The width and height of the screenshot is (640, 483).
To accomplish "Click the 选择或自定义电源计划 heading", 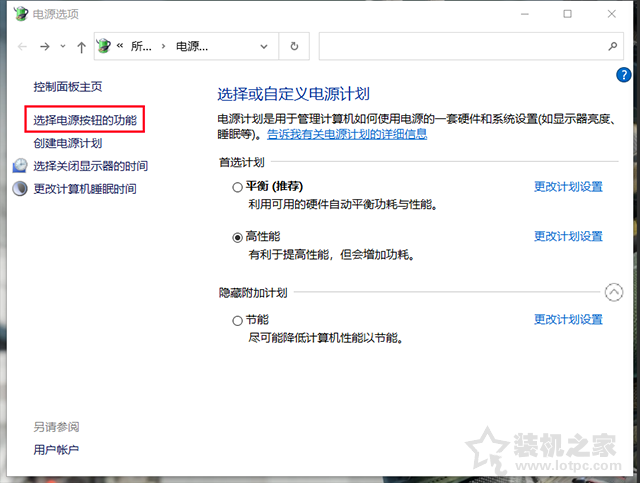I will pos(293,94).
